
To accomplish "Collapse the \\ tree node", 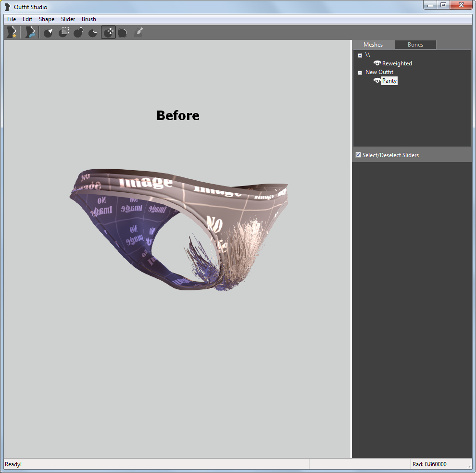I will click(x=360, y=55).
